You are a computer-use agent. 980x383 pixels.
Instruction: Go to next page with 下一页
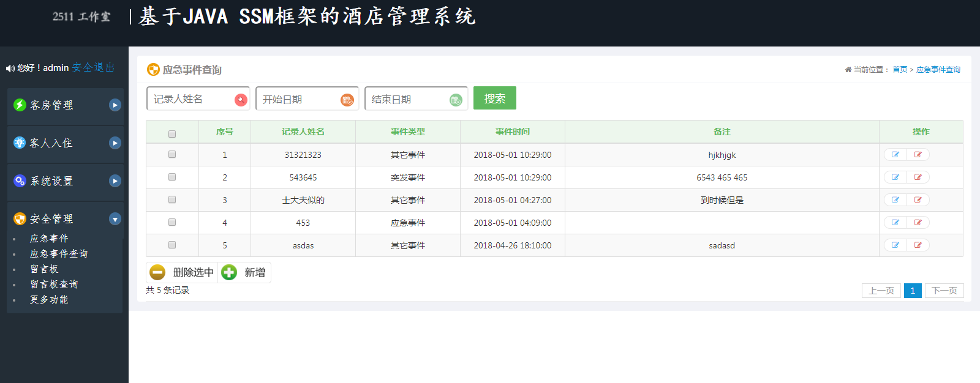[x=944, y=291]
